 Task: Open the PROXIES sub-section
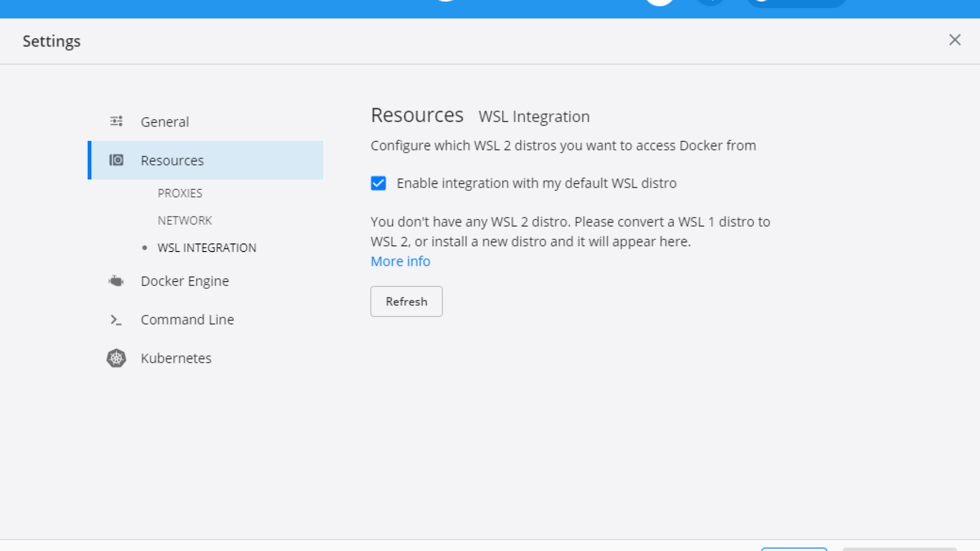[180, 193]
